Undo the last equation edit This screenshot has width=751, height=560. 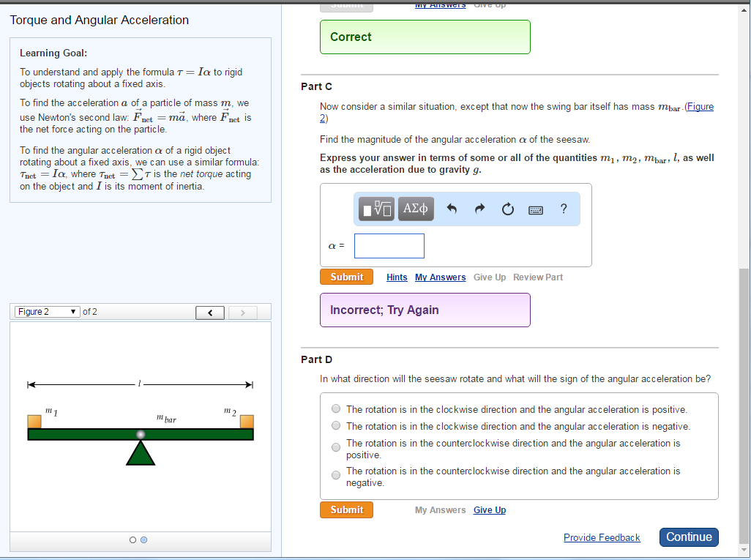[x=452, y=209]
